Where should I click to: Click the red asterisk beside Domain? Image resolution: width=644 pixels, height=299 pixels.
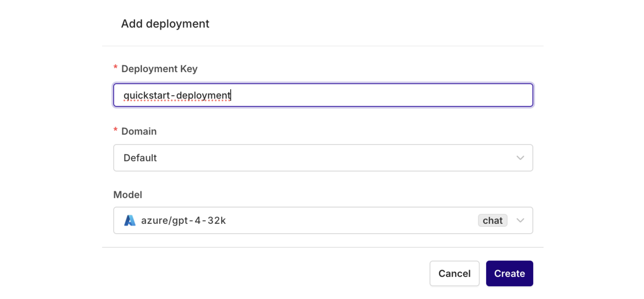tap(116, 130)
